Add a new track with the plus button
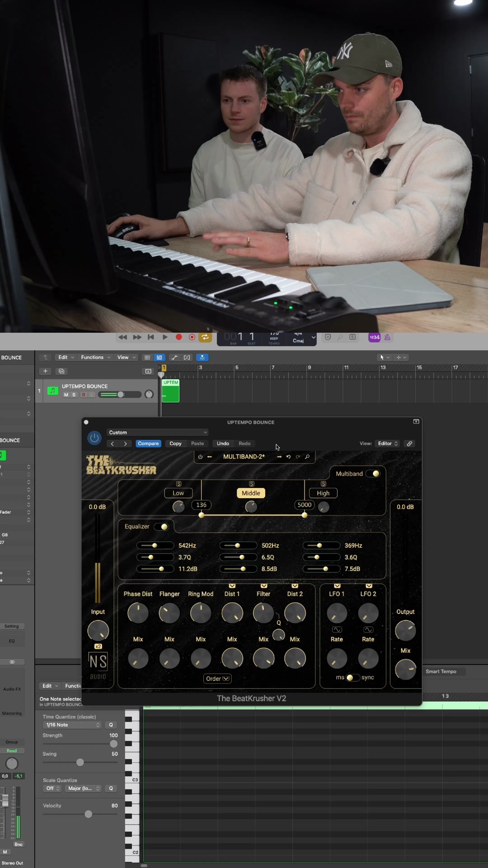Image resolution: width=488 pixels, height=868 pixels. 45,371
